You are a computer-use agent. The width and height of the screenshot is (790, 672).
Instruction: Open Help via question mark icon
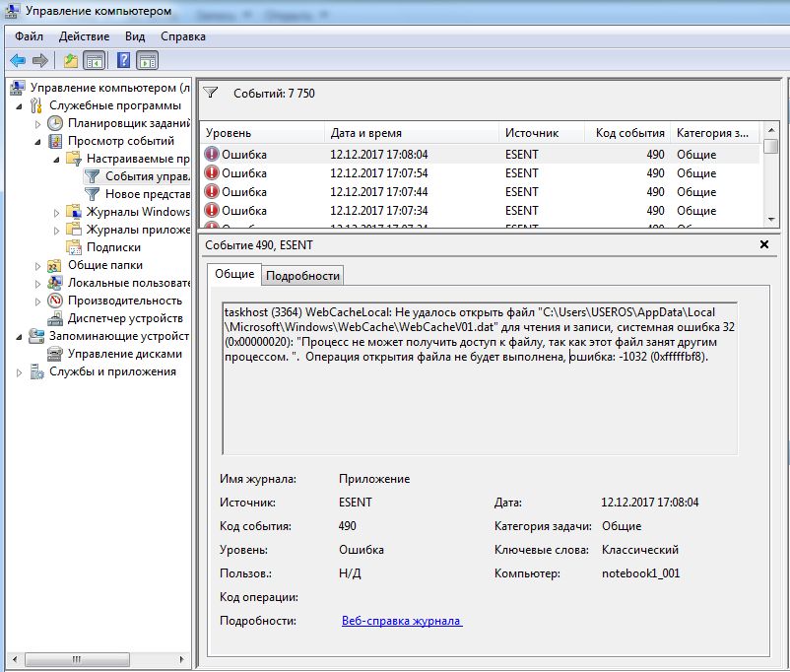[x=123, y=60]
